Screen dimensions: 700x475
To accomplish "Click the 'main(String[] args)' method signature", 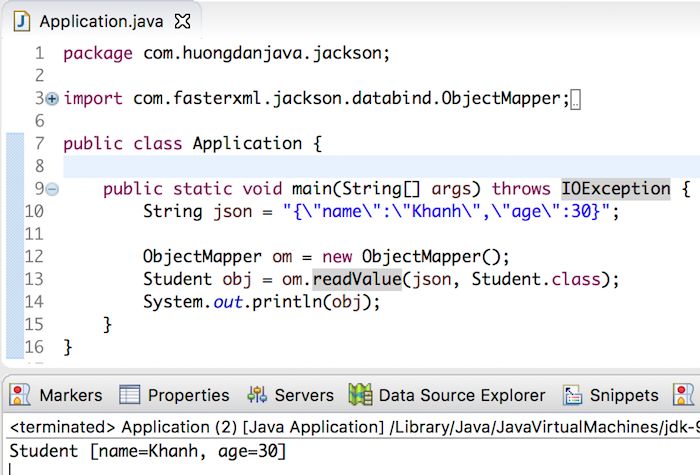I will tap(386, 189).
